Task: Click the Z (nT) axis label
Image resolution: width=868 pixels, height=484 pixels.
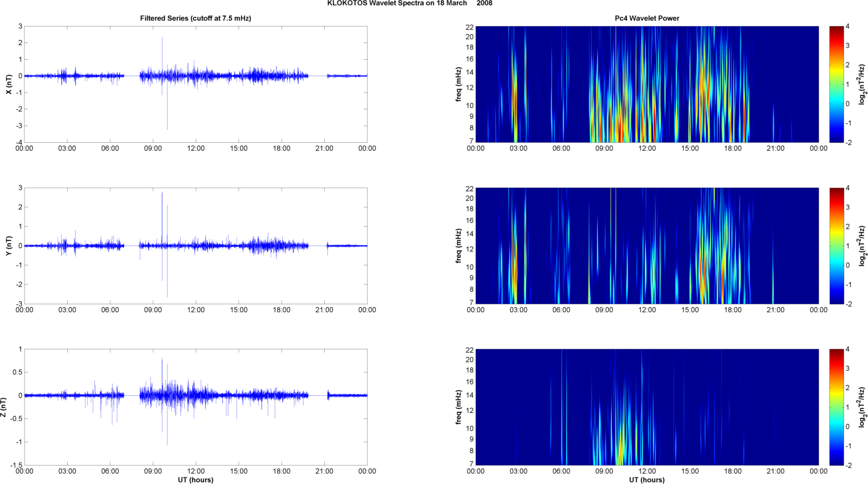Action: (x=4, y=407)
